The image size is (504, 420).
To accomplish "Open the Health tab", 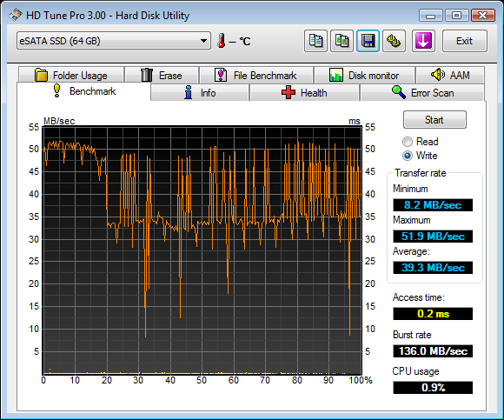I will click(304, 93).
